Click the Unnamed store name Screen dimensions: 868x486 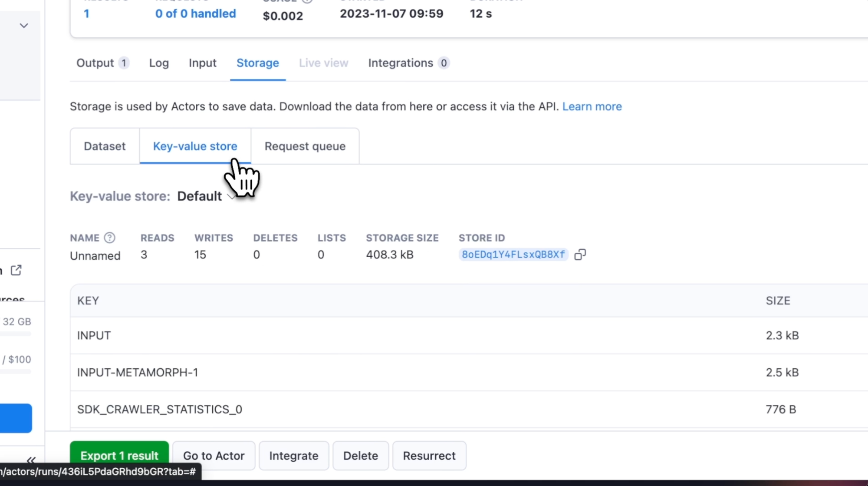point(95,256)
